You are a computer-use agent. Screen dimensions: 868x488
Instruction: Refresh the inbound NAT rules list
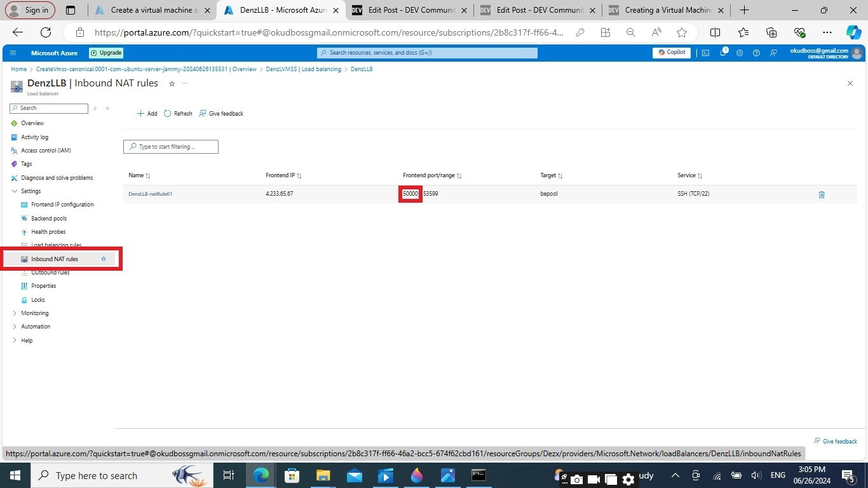click(x=178, y=114)
